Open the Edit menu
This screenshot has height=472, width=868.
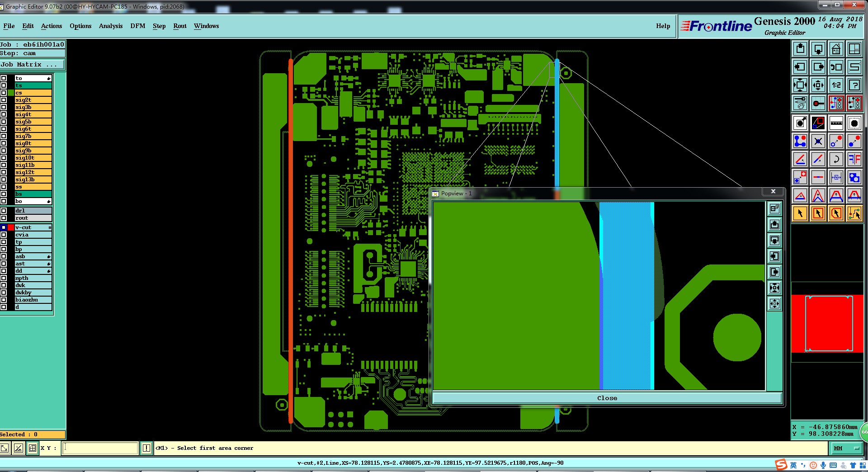click(28, 26)
